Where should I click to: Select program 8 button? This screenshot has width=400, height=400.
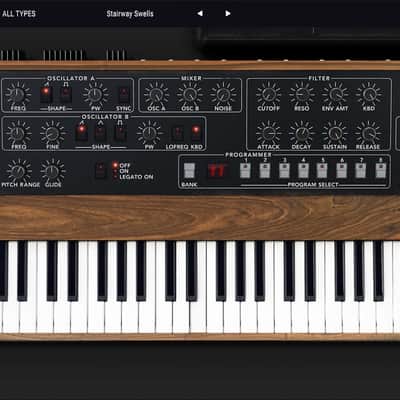tap(380, 171)
